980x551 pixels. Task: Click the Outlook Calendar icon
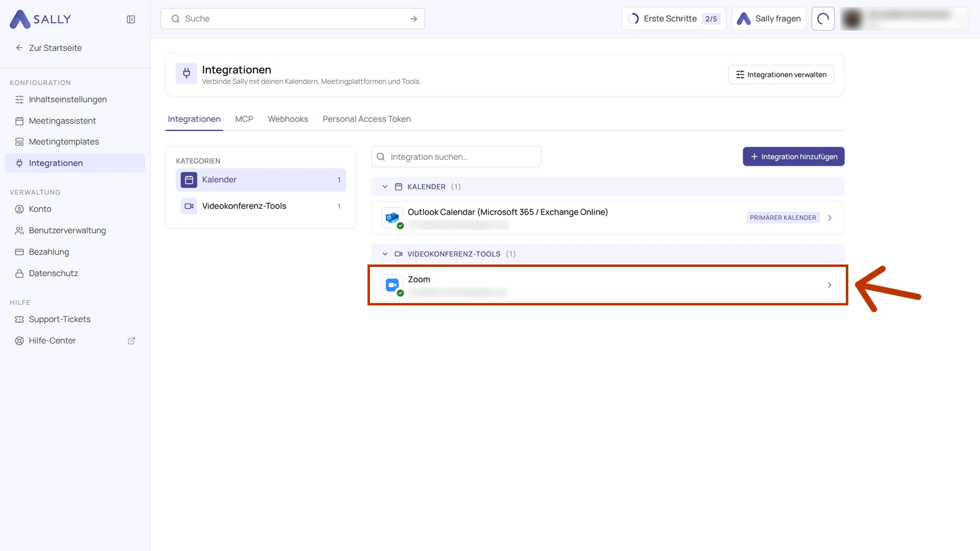[392, 217]
